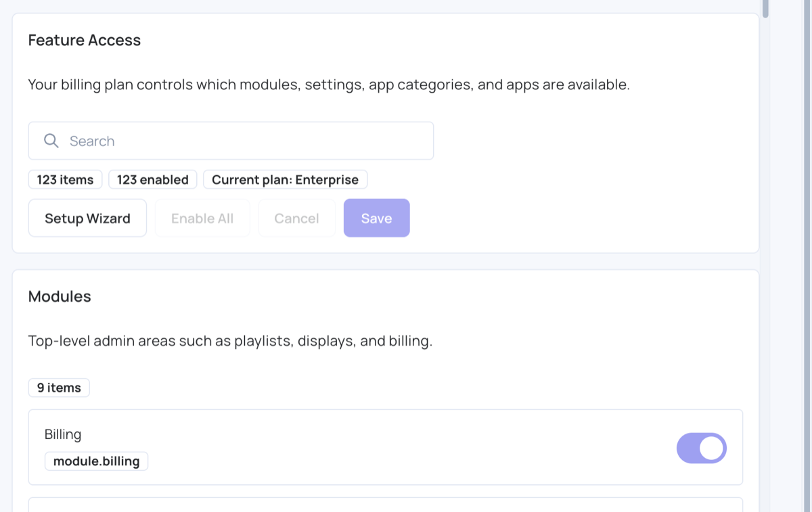Click the Billing row label
The width and height of the screenshot is (812, 512).
(63, 434)
